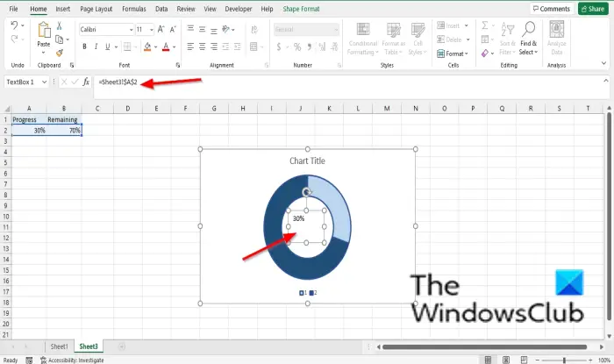Viewport: 614px width, 364px height.
Task: Select the Center align icon
Action: [x=202, y=47]
